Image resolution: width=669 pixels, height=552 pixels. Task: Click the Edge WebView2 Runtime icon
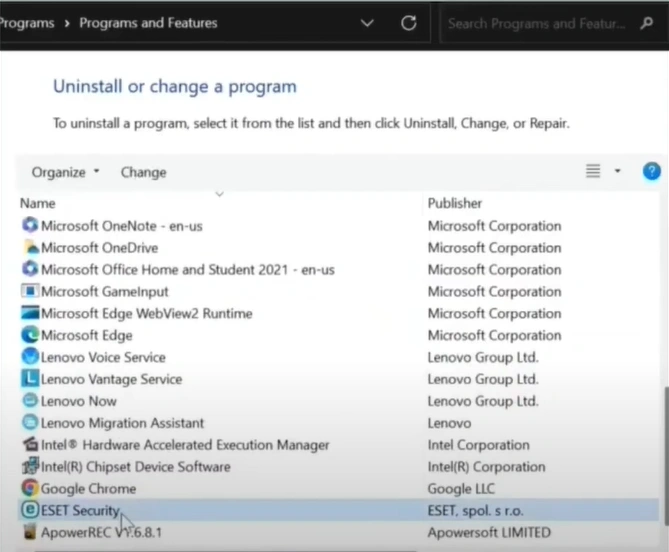pos(30,313)
